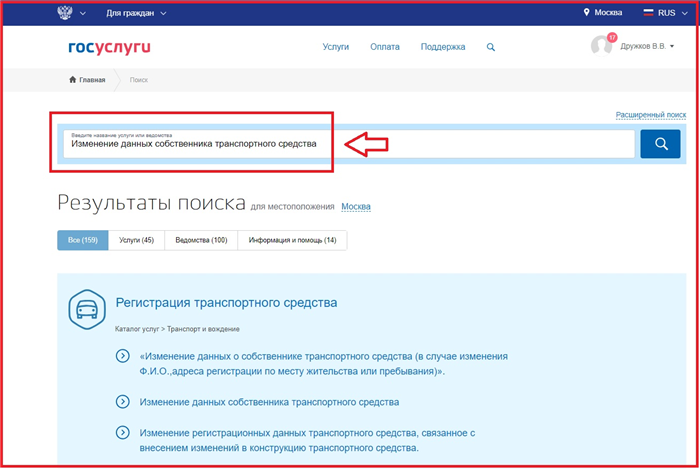Click the home icon in breadcrumbs
The height and width of the screenshot is (469, 700).
pyautogui.click(x=73, y=79)
